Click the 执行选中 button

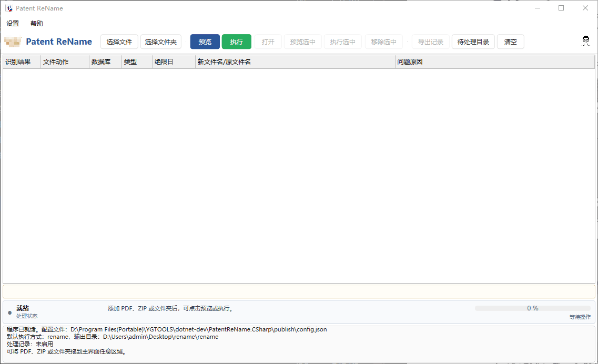(343, 42)
